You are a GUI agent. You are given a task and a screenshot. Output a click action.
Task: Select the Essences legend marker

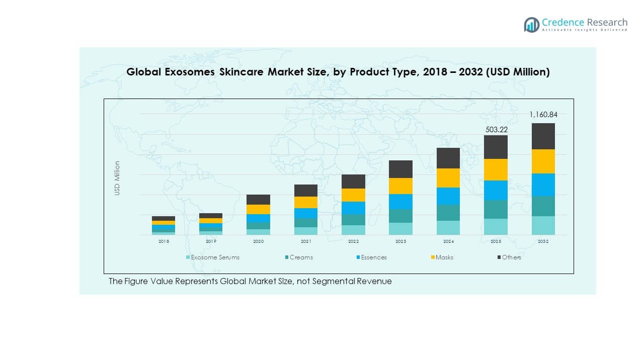coord(358,257)
